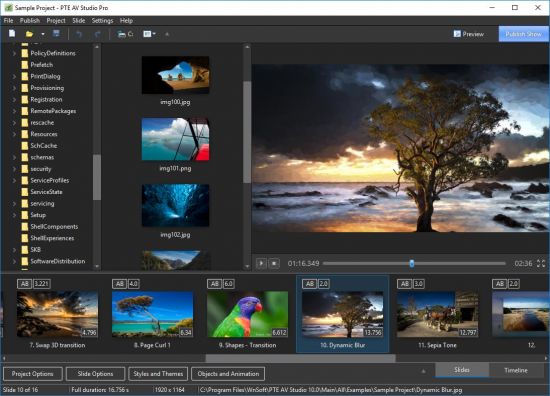Screen dimensions: 550x396
Task: Select the img102.jpg thumbnail
Action: (175, 206)
